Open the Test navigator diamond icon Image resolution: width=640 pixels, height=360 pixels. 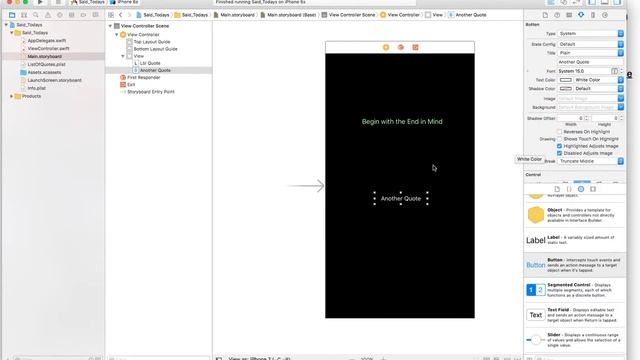(60, 15)
